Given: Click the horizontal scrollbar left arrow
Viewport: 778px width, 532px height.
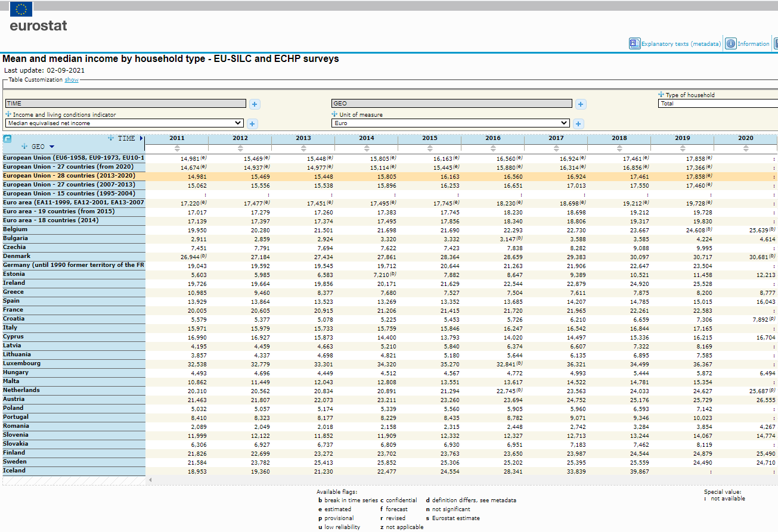Looking at the screenshot, I should 150,480.
